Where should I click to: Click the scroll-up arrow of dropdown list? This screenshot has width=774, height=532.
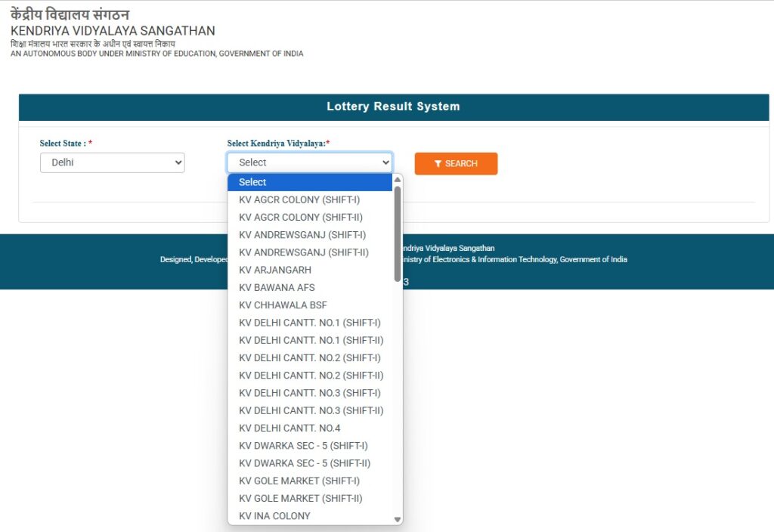398,180
